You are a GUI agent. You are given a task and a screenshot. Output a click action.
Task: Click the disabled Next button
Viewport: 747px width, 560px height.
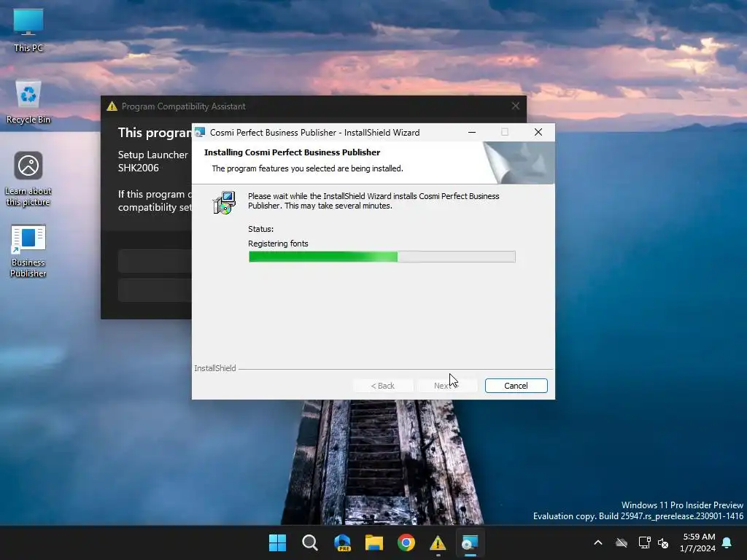446,386
